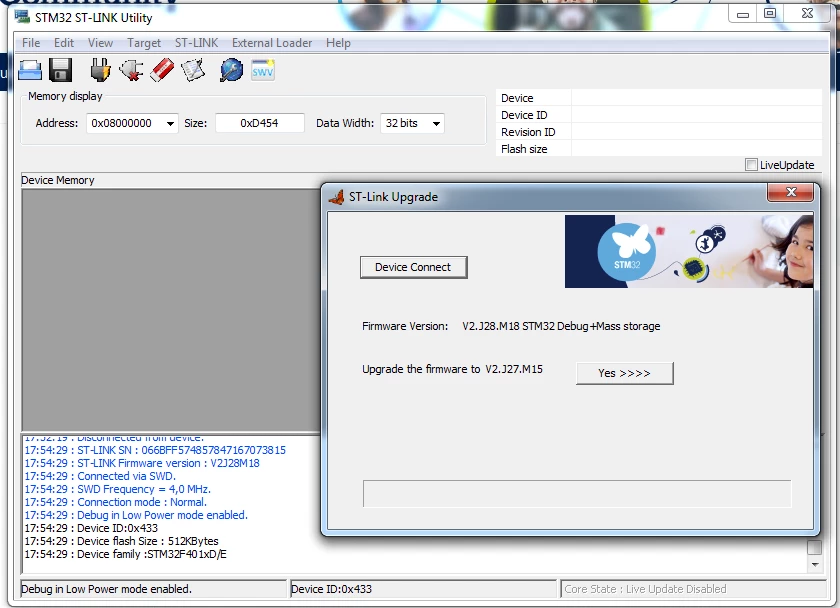Open the SWV viewer icon
The width and height of the screenshot is (840, 608).
coord(263,71)
